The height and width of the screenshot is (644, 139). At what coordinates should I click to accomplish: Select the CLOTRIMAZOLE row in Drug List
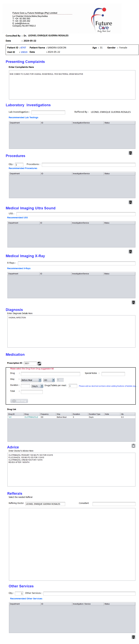[x=31, y=417]
